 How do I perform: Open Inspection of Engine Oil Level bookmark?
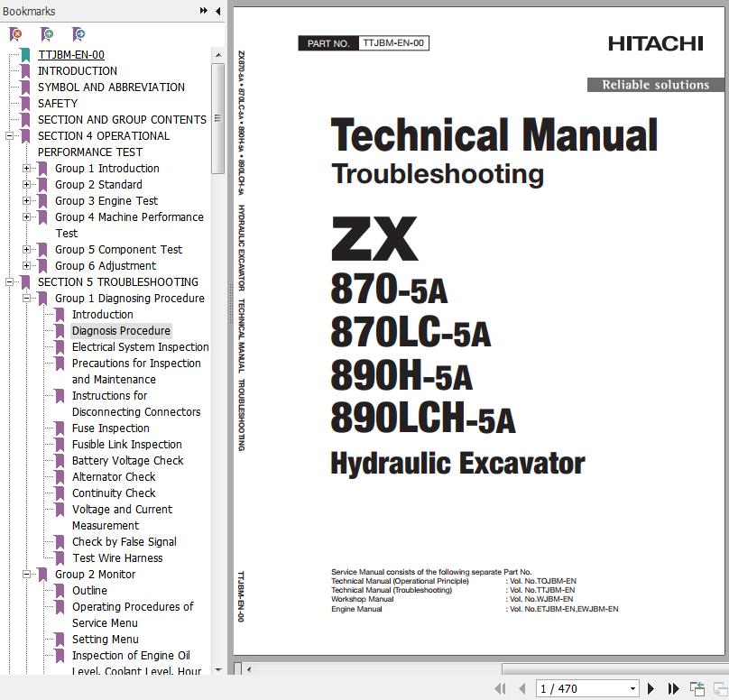click(x=137, y=663)
